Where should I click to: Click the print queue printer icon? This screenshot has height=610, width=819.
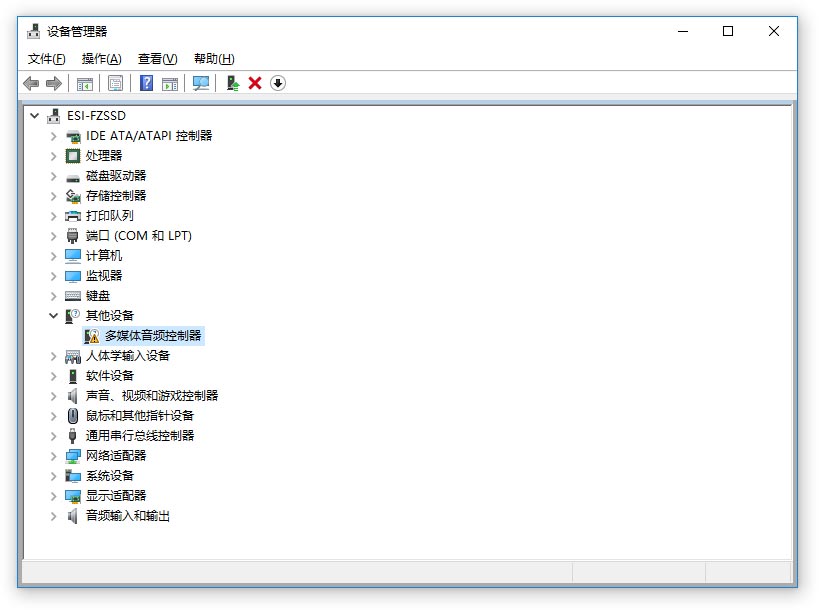point(73,216)
